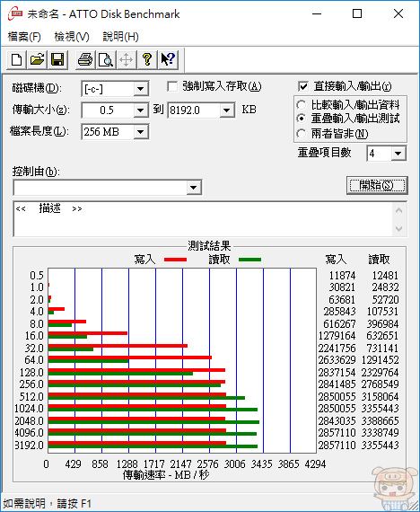Click inside the 描述 description text field

[x=203, y=219]
